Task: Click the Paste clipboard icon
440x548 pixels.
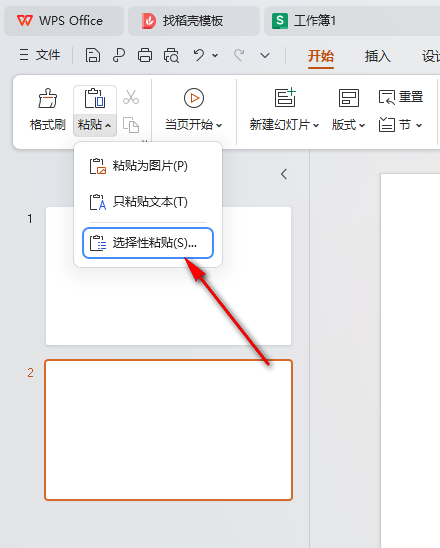Action: pyautogui.click(x=95, y=99)
